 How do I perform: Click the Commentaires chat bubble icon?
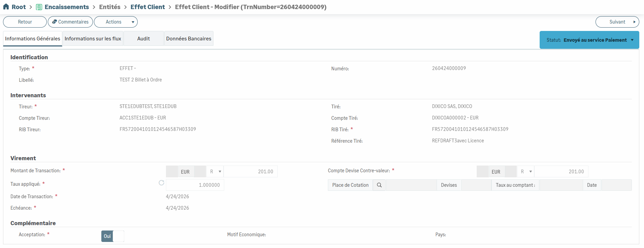[x=55, y=22]
